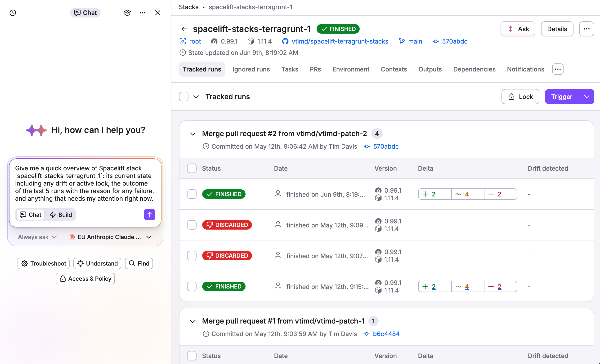Open the Contexts tab
The width and height of the screenshot is (600, 364).
[x=394, y=69]
